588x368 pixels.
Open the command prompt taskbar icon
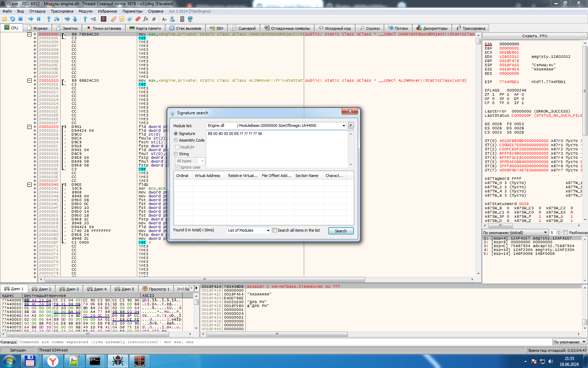click(95, 361)
